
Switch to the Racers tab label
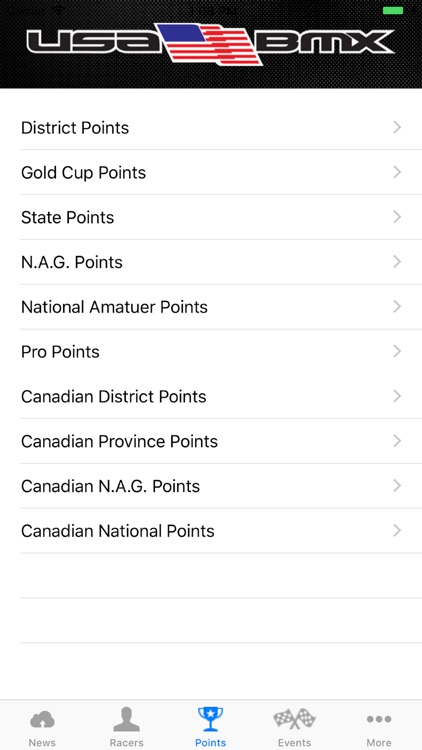click(126, 743)
